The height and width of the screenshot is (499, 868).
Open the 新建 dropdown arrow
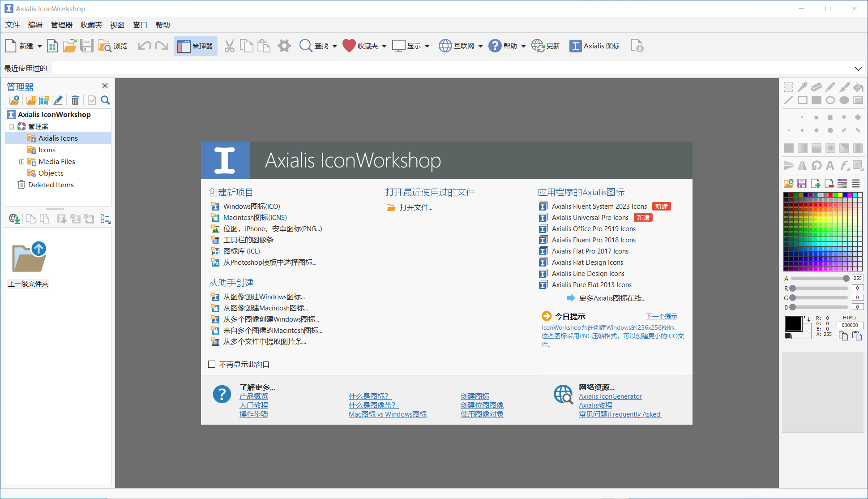[x=39, y=46]
